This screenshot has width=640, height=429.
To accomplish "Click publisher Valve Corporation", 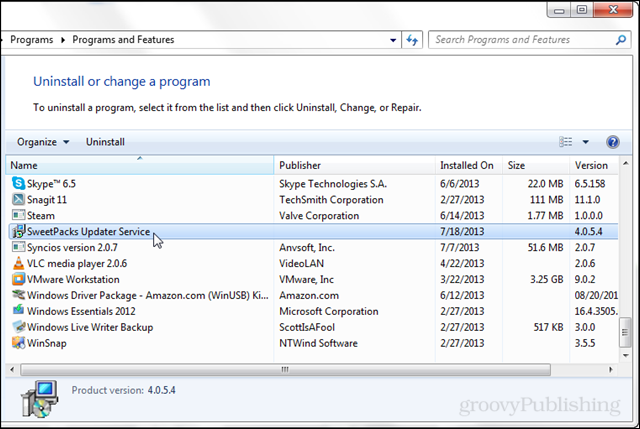I will [319, 216].
